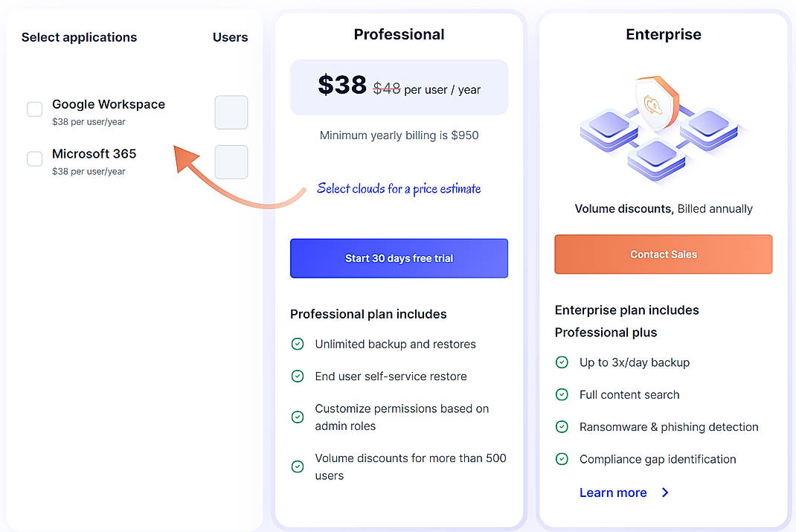Click the blue chevron next to Learn more

(x=664, y=493)
